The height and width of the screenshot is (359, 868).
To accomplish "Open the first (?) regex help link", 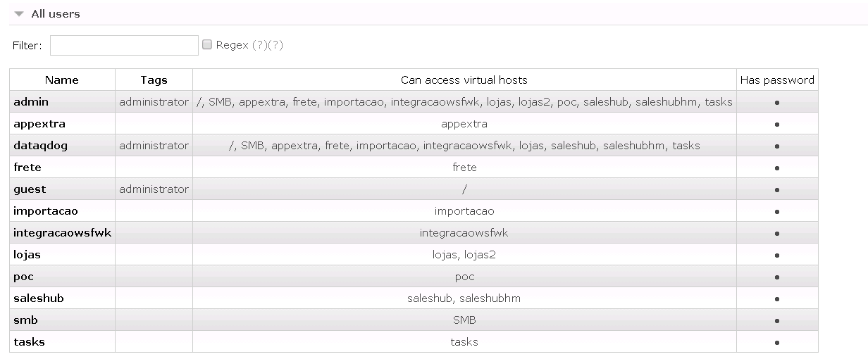I will pos(259,45).
